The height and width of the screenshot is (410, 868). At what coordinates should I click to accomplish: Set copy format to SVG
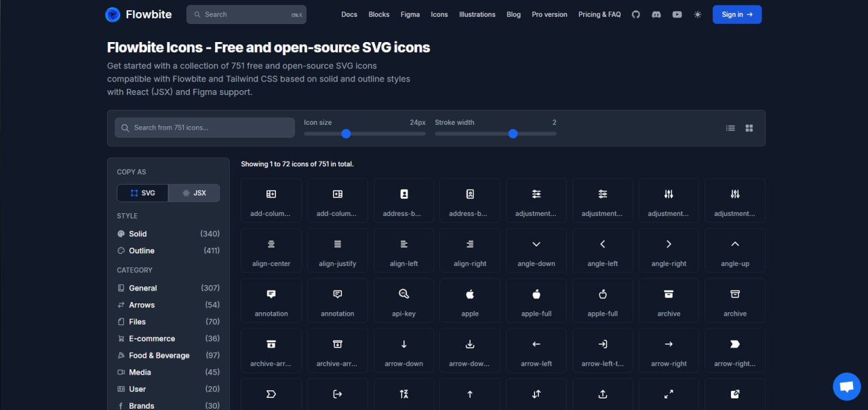[143, 193]
